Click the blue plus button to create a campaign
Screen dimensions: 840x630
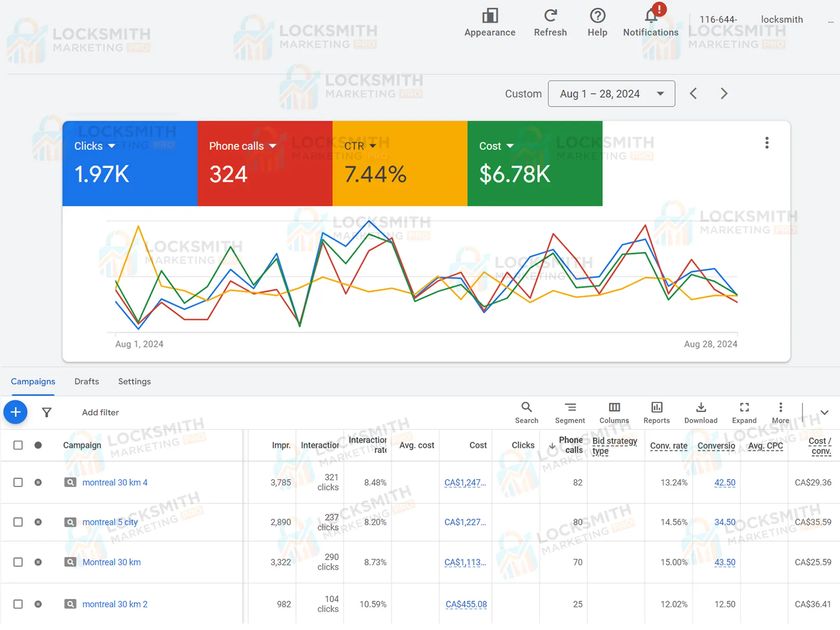(x=15, y=412)
